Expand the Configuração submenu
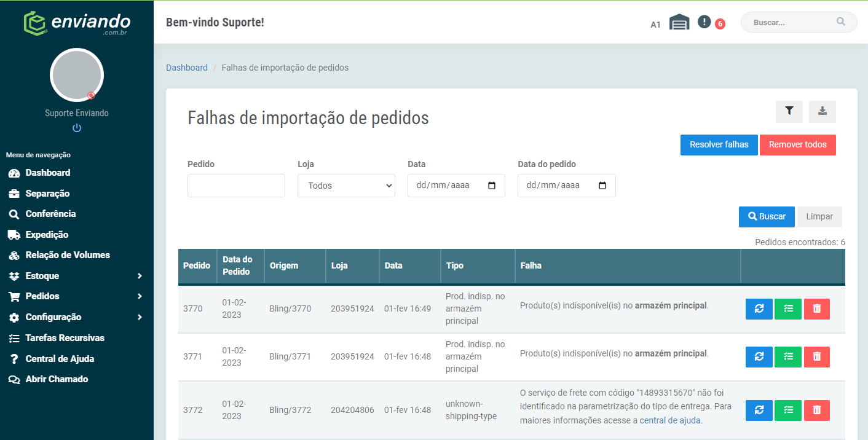 [x=77, y=317]
